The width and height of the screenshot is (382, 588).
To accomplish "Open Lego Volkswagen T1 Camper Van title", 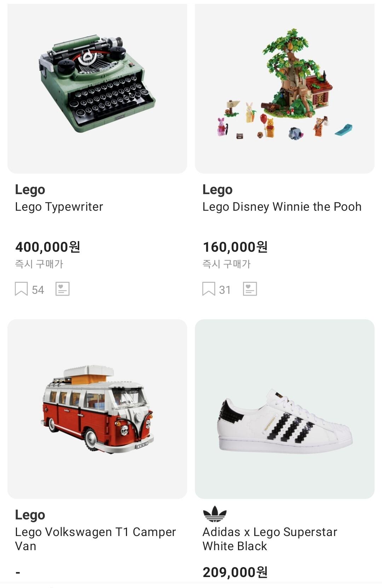I will tap(95, 539).
